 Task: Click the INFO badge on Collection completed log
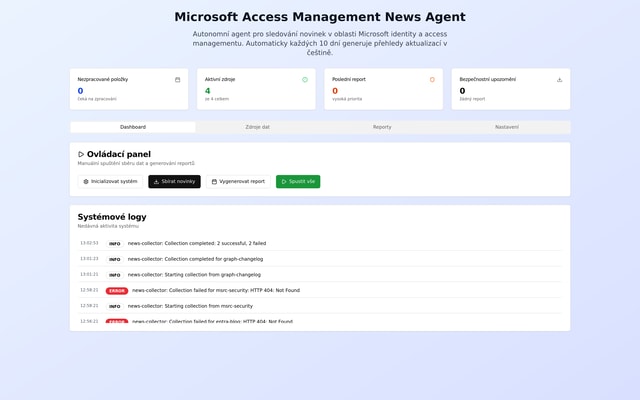(115, 243)
